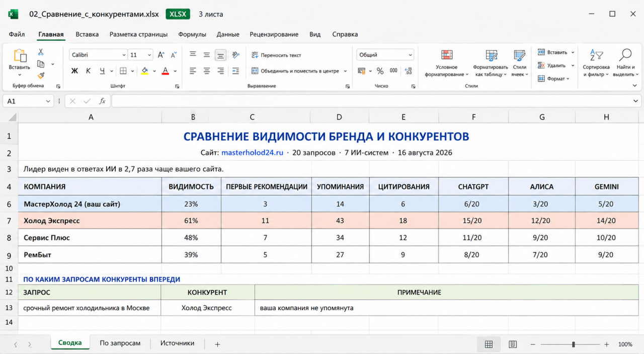644x354 pixels.
Task: Click the text orientation icon
Action: click(234, 55)
